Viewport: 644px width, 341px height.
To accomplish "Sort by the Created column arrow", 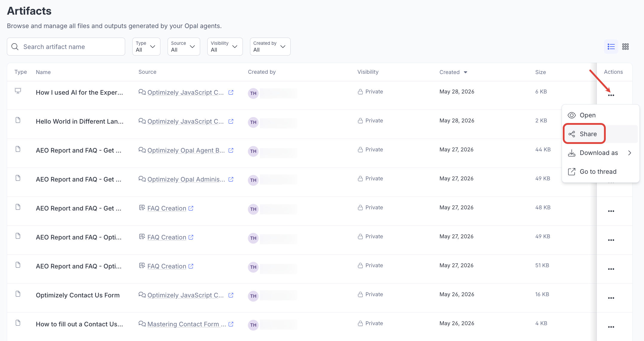I will (x=465, y=72).
